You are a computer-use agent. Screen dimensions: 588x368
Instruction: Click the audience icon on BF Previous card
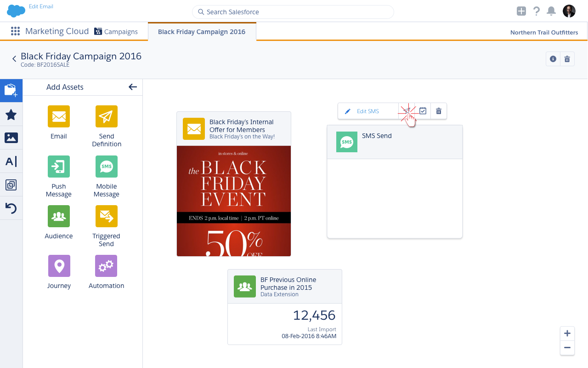click(x=245, y=287)
